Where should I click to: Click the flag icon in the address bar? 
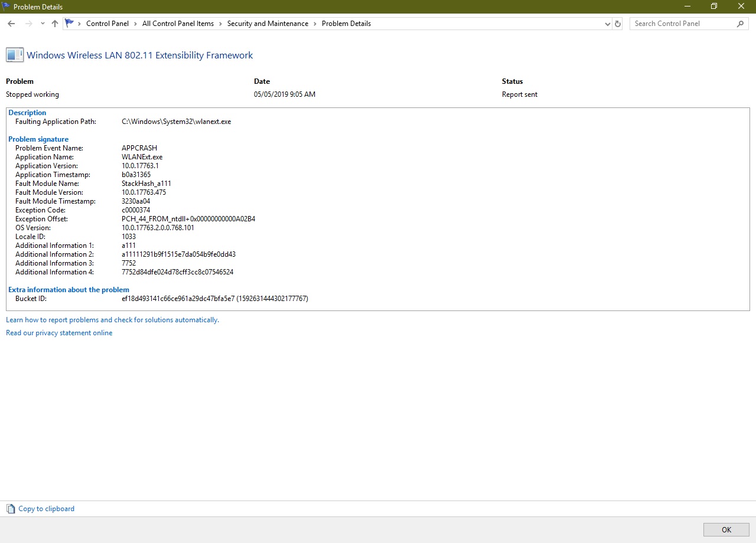tap(70, 24)
